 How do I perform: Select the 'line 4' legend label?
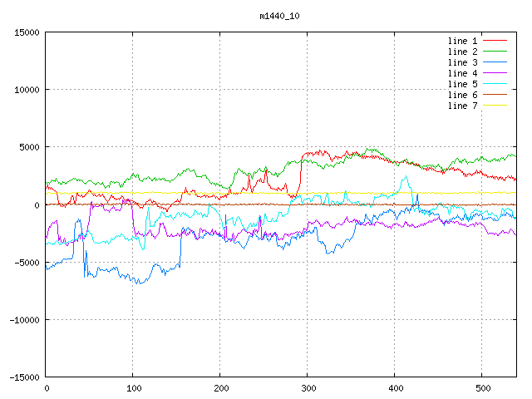[x=463, y=73]
